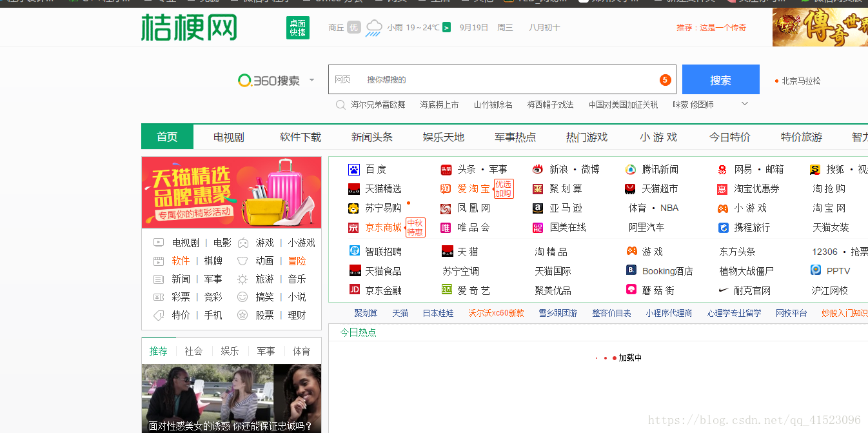Open the 软件下载 navigation tab
Viewport: 868px width, 433px height.
point(301,137)
